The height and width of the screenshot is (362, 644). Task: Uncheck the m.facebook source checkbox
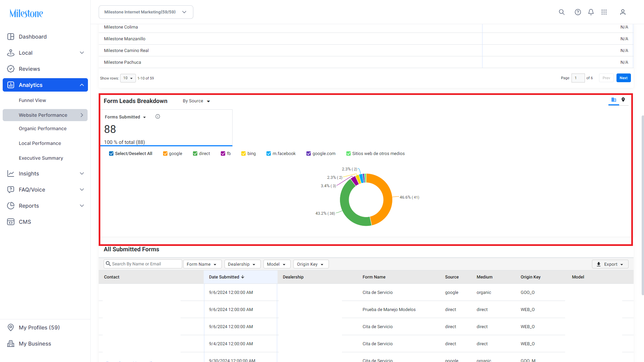tap(268, 154)
